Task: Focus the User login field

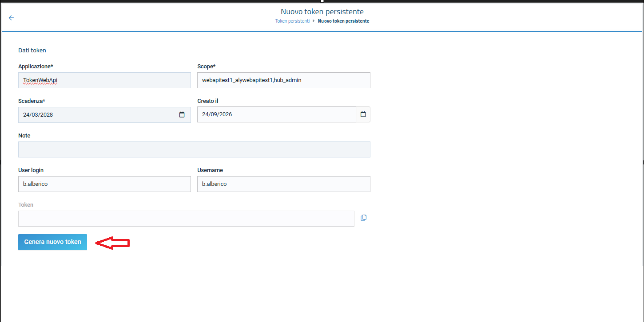Action: (104, 184)
